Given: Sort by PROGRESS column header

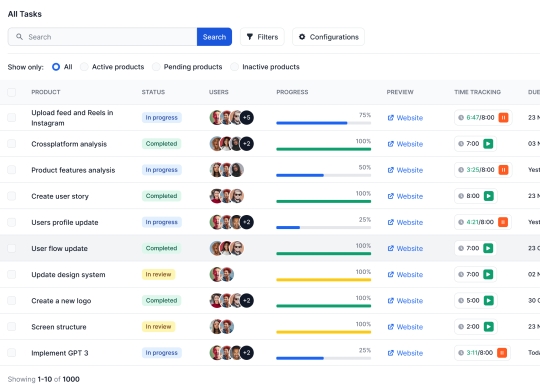Looking at the screenshot, I should click(292, 92).
